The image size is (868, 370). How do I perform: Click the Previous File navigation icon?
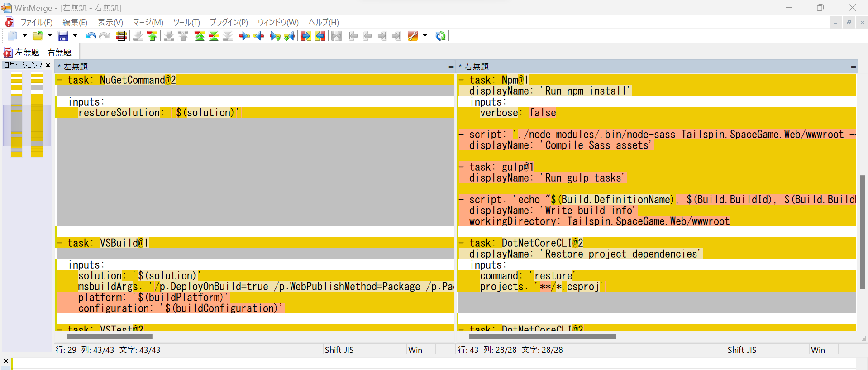click(368, 36)
